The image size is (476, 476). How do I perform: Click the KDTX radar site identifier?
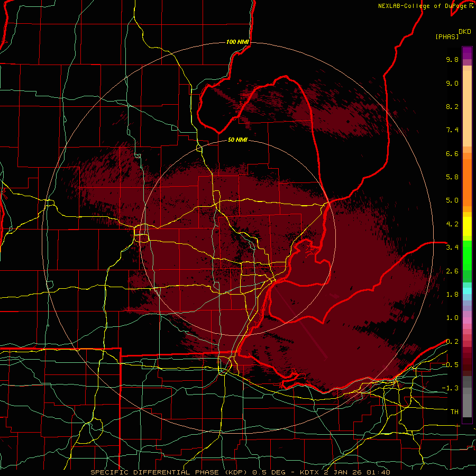[x=309, y=472]
